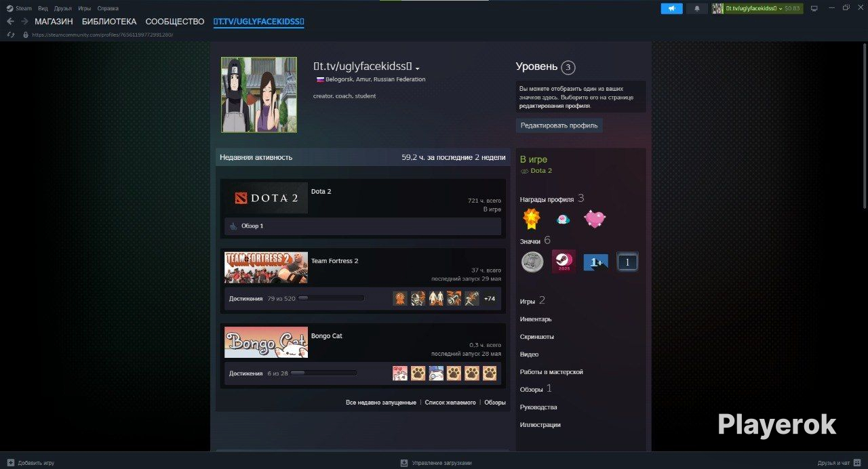Click the Bongo Cat game thumbnail

pyautogui.click(x=266, y=342)
